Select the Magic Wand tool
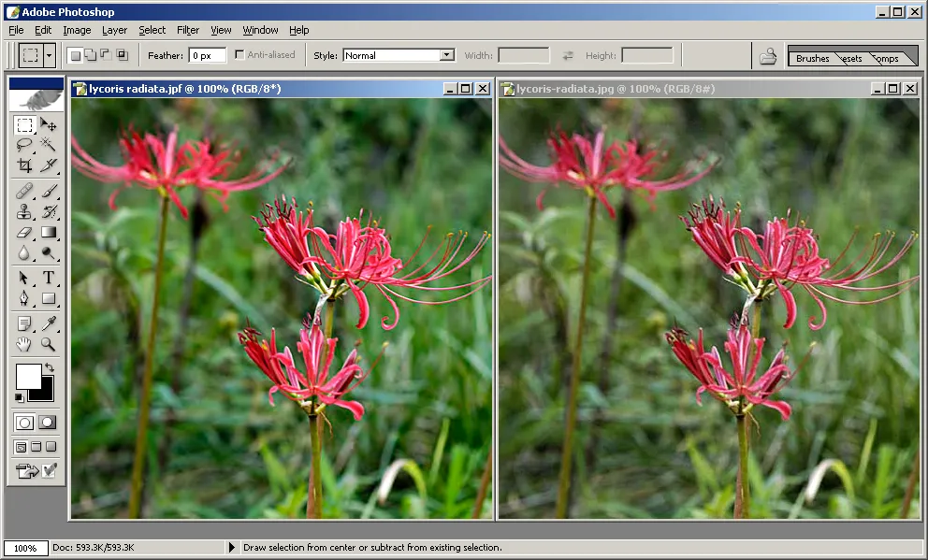 (49, 145)
